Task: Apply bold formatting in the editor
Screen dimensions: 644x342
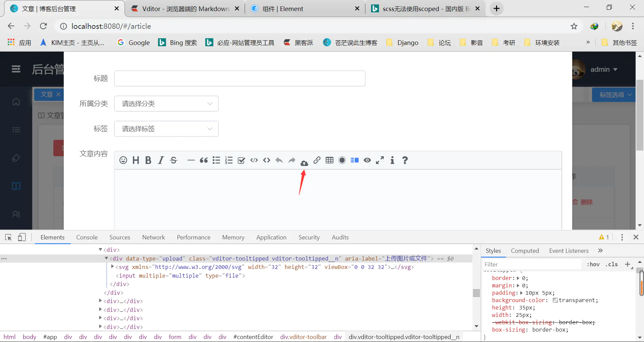Action: click(x=148, y=160)
